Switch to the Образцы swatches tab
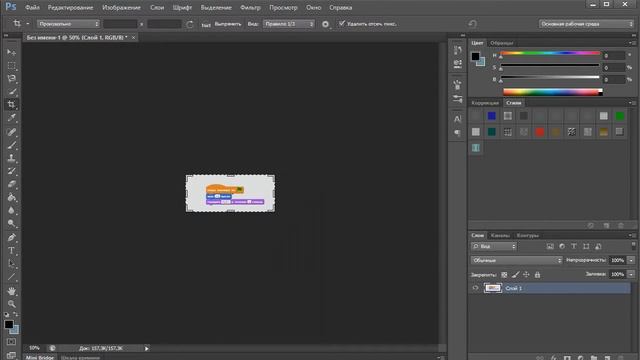 (x=502, y=43)
